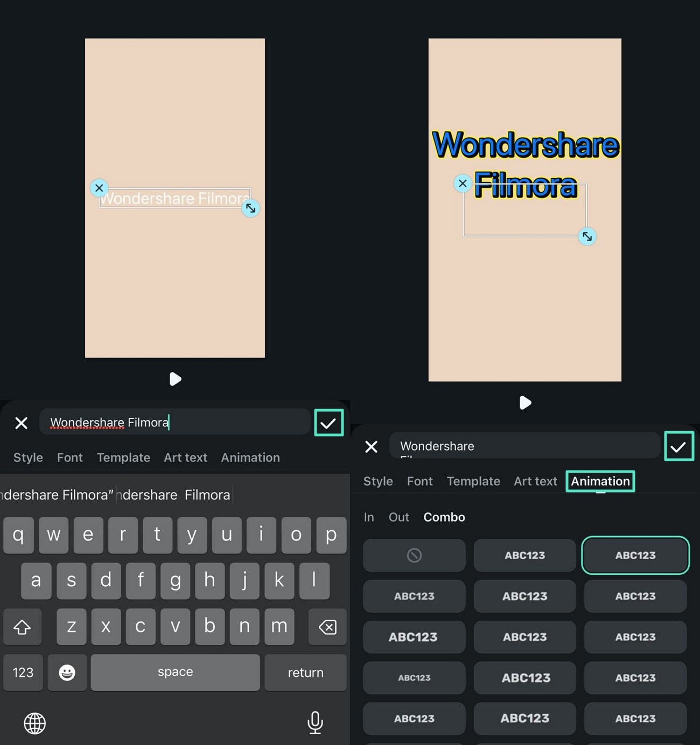
Task: Tap the y key
Action: click(192, 535)
